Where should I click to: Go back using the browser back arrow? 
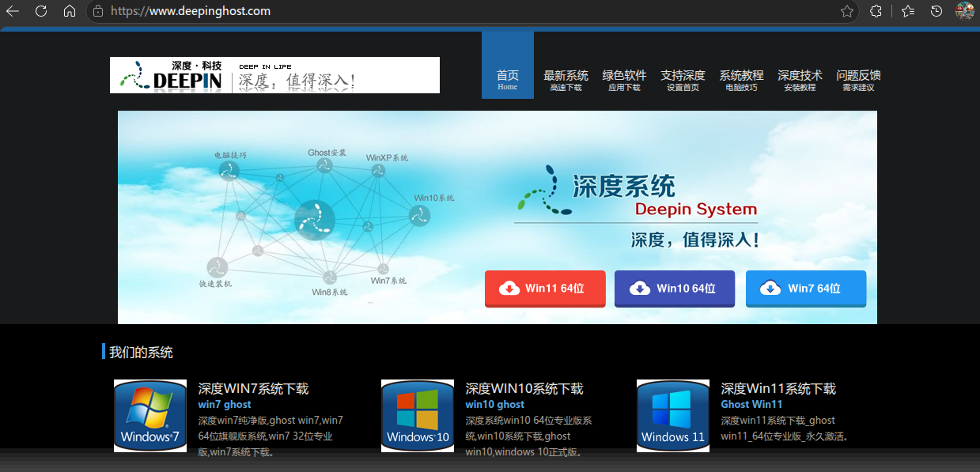pos(12,11)
